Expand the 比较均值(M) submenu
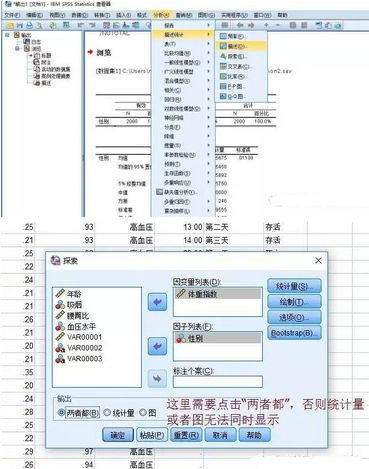The image size is (369, 469). pos(183,53)
